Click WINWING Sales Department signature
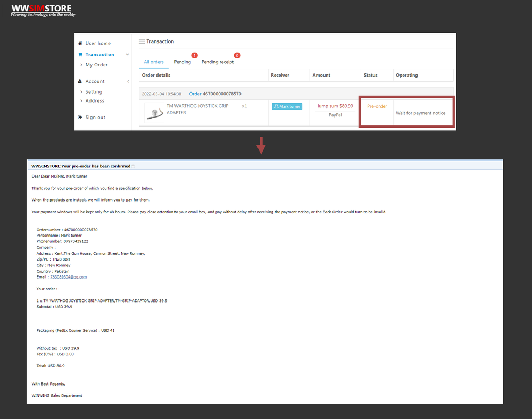This screenshot has height=419, width=532. tap(57, 395)
